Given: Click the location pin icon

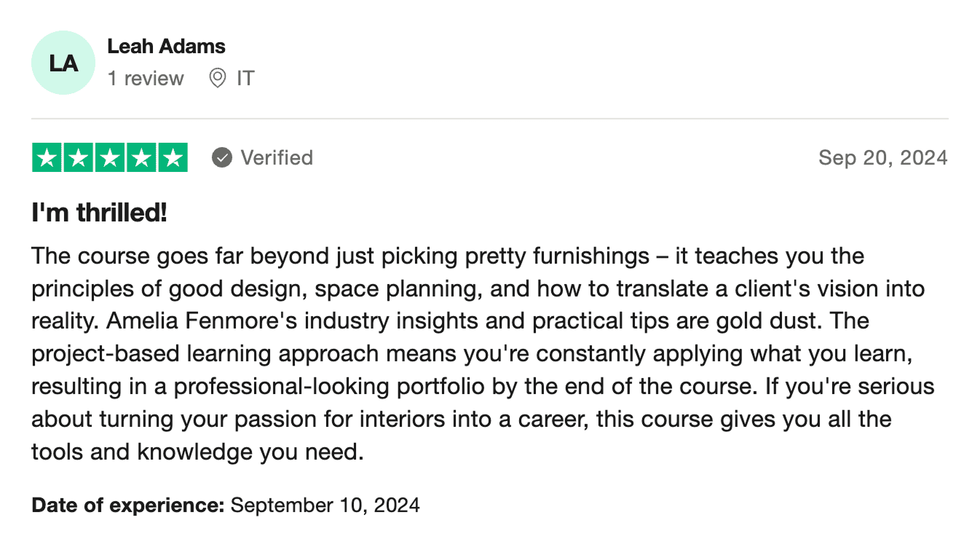Looking at the screenshot, I should 217,78.
